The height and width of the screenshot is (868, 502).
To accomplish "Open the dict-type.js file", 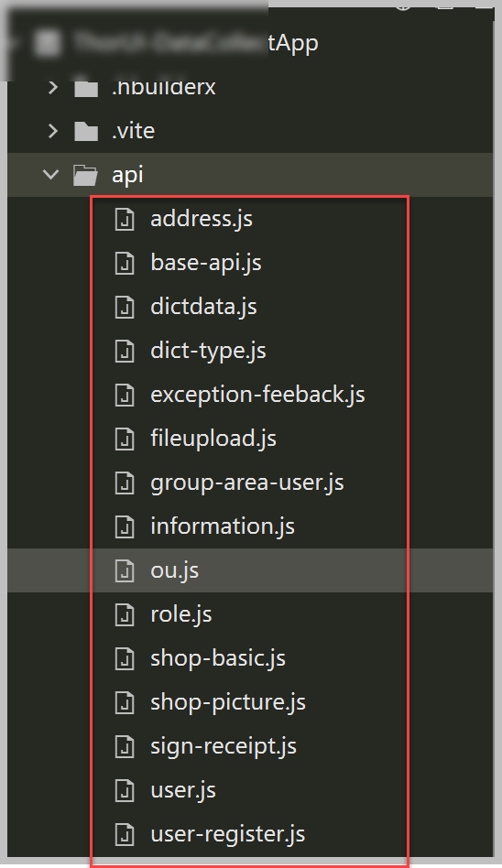I will tap(208, 351).
